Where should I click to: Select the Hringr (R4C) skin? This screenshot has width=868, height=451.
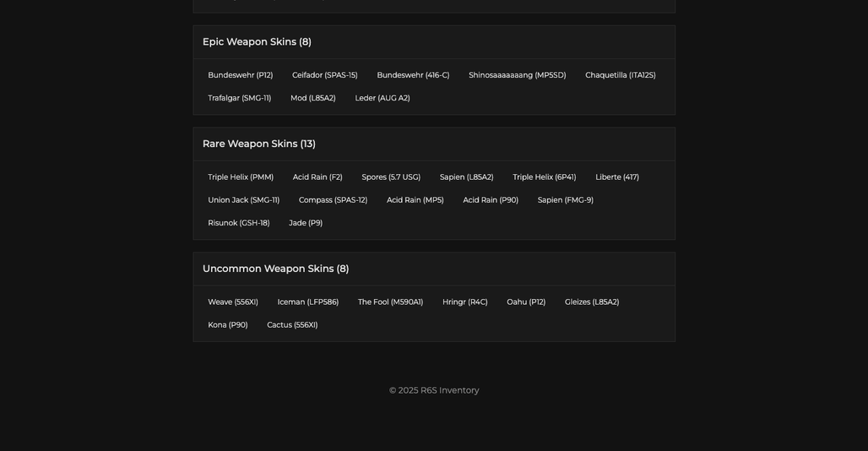click(x=465, y=302)
